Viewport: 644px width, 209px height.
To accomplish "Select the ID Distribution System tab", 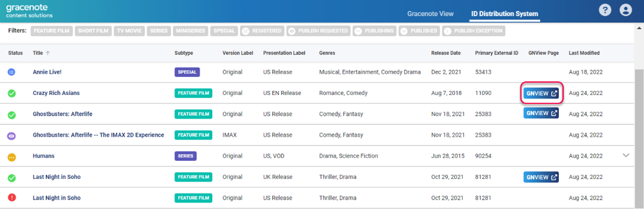I will pos(504,14).
